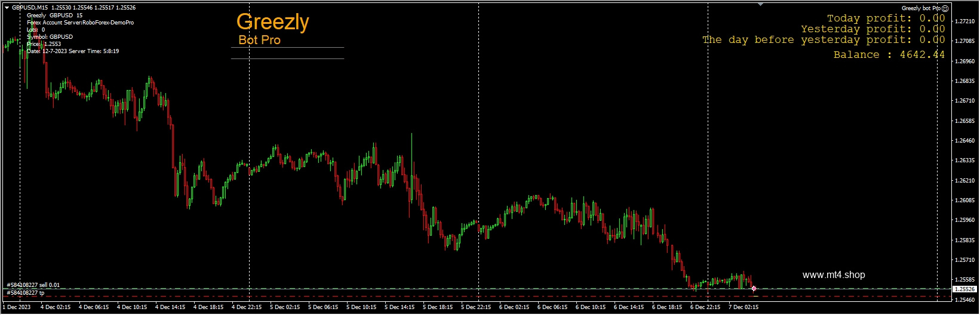Click time axis label '5 Dec 10:15'
The width and height of the screenshot is (980, 315).
pos(361,307)
